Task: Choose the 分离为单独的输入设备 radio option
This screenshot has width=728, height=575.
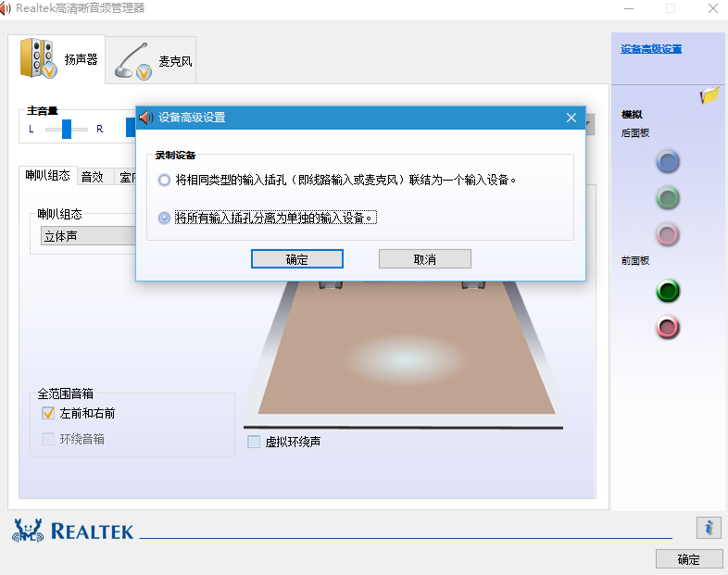Action: tap(165, 218)
